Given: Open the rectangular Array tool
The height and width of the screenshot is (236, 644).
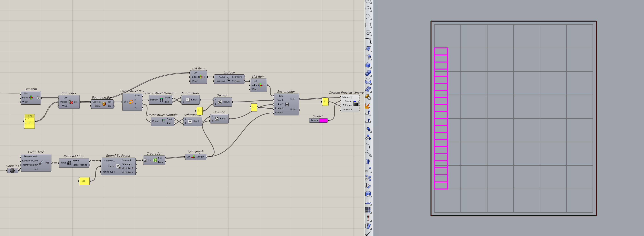Looking at the screenshot, I should click(368, 210).
